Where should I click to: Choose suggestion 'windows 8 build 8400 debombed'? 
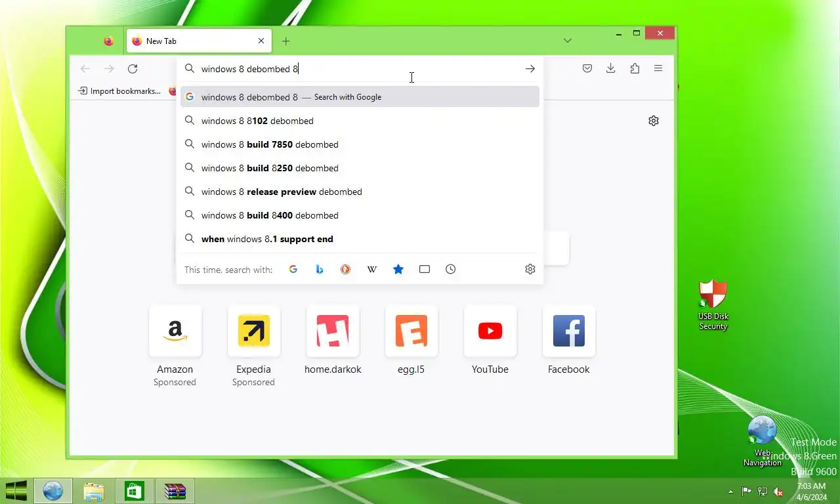coord(360,215)
